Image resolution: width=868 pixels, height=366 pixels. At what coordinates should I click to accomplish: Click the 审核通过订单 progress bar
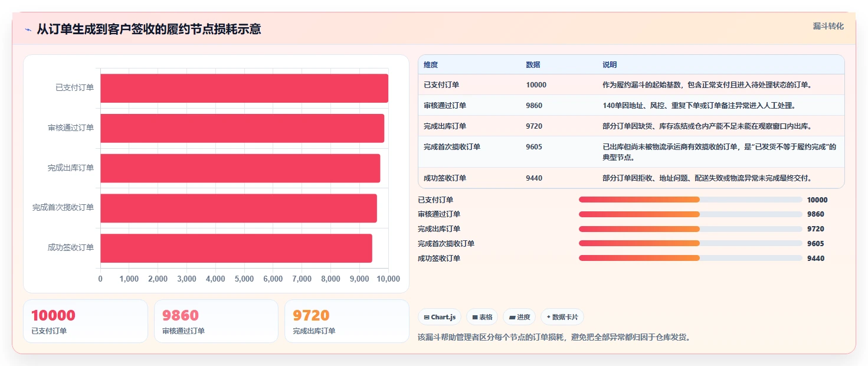(690, 214)
